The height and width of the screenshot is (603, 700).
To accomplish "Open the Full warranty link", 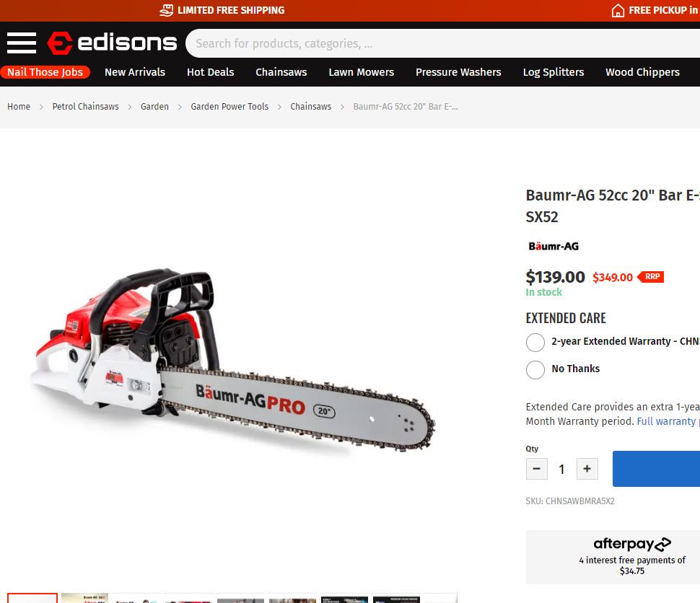I will point(668,421).
